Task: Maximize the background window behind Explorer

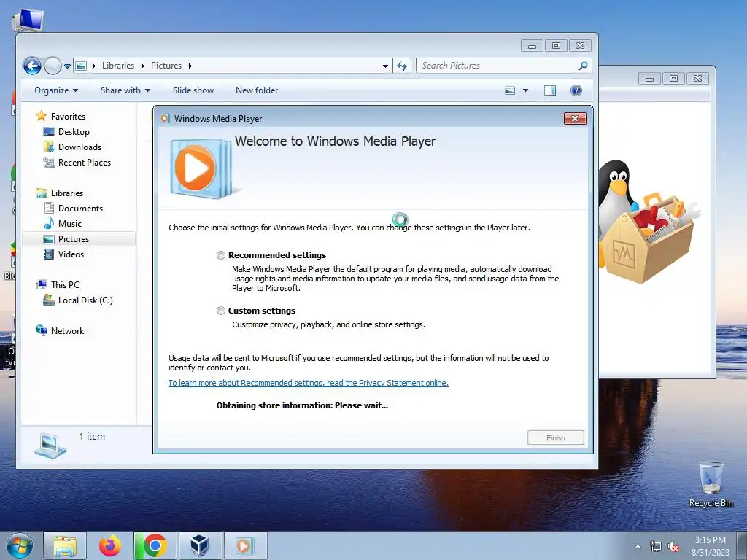Action: pos(673,79)
